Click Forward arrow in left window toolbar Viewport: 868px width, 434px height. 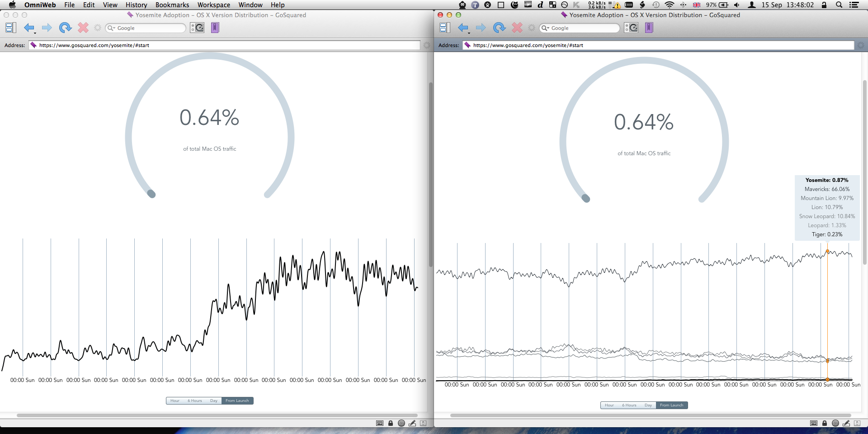(47, 28)
